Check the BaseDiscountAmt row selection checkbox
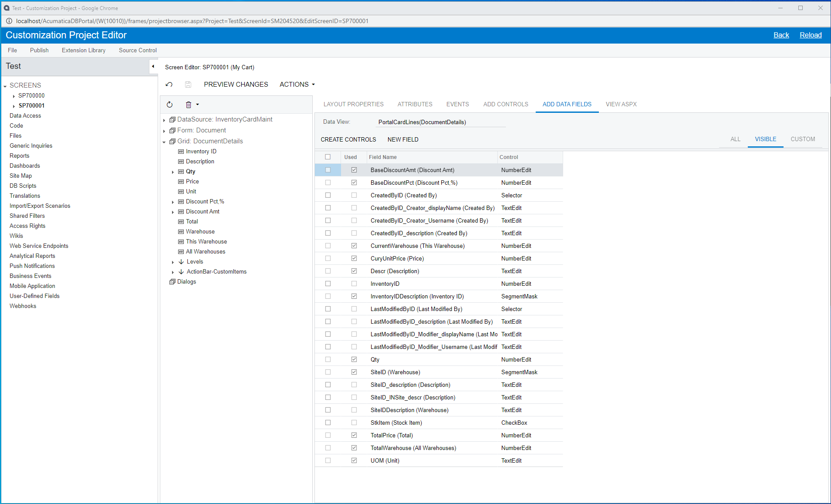 coord(328,170)
